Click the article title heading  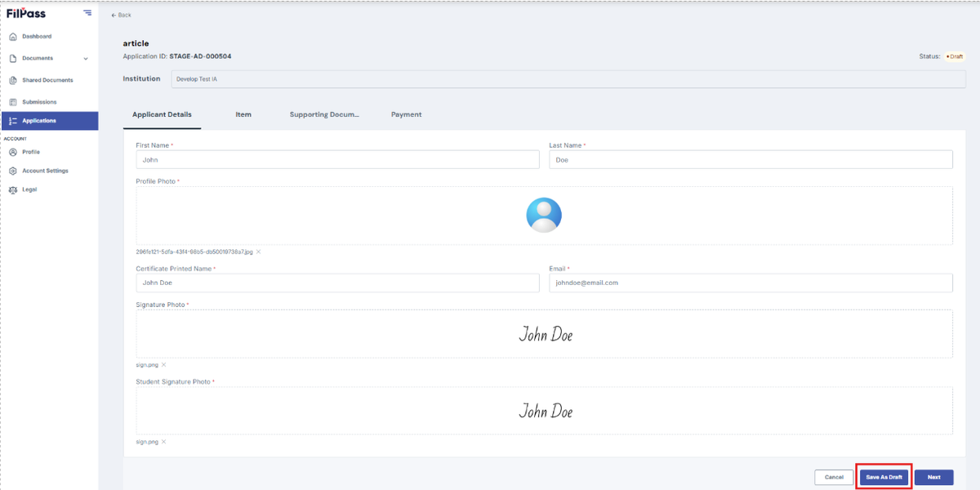(x=136, y=43)
